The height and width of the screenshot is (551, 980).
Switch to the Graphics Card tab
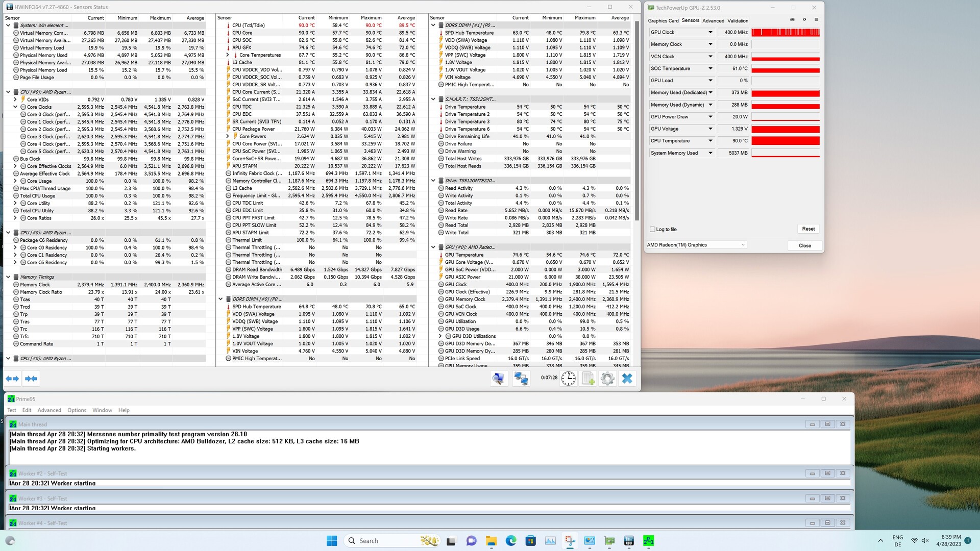click(663, 21)
